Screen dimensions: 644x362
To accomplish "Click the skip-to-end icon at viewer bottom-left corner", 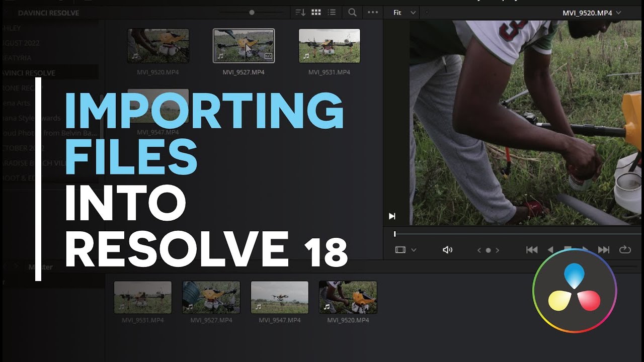I will 392,216.
